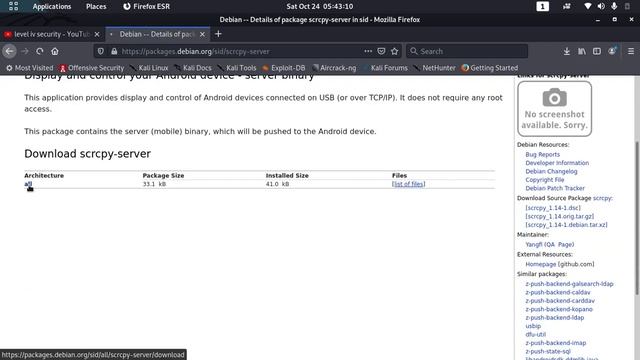Open volume control in top bar
Screen dimensions: 640x360
pyautogui.click(x=601, y=6)
